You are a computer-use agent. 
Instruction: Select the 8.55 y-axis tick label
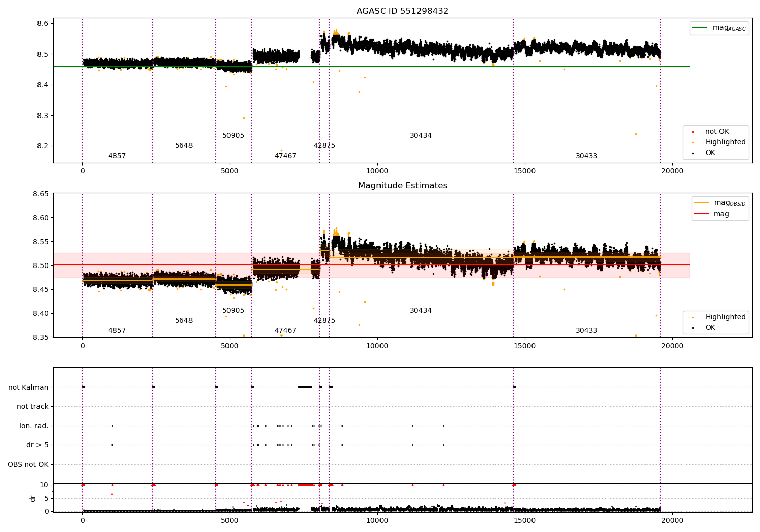tap(41, 242)
